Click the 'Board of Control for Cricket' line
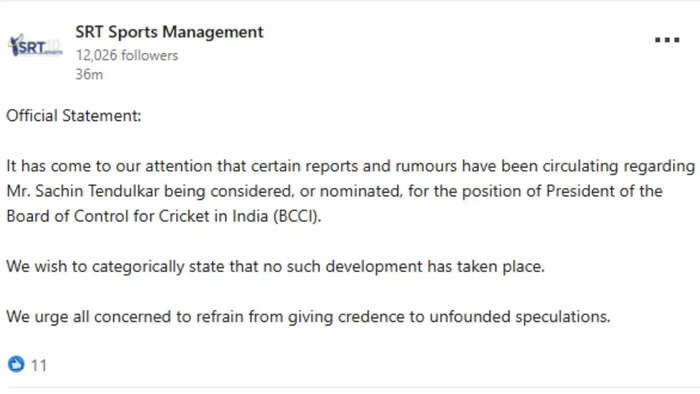Image resolution: width=700 pixels, height=394 pixels. (164, 216)
